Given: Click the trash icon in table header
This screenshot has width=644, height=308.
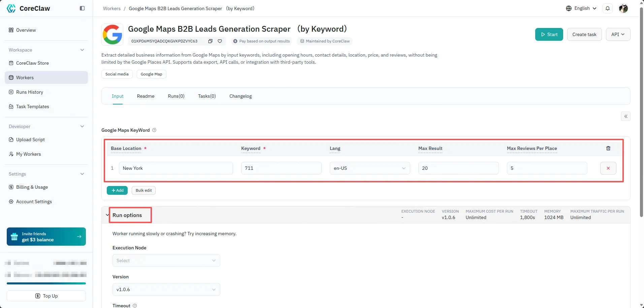Looking at the screenshot, I should point(608,148).
